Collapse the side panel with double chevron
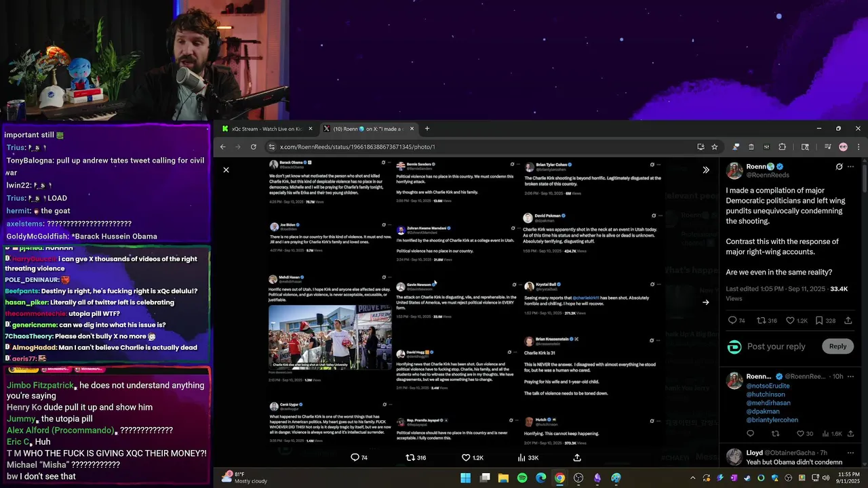Screen dimensions: 868x488 tap(705, 169)
